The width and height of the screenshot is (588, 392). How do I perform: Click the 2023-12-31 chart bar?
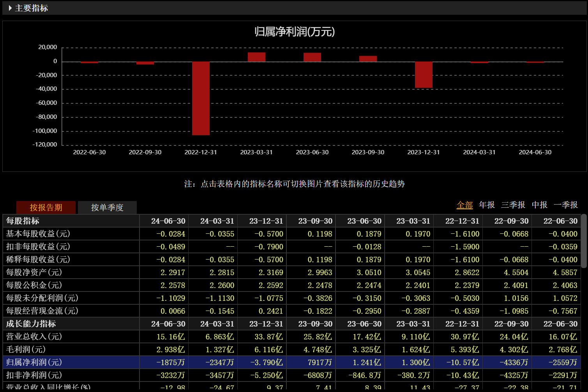(x=424, y=75)
